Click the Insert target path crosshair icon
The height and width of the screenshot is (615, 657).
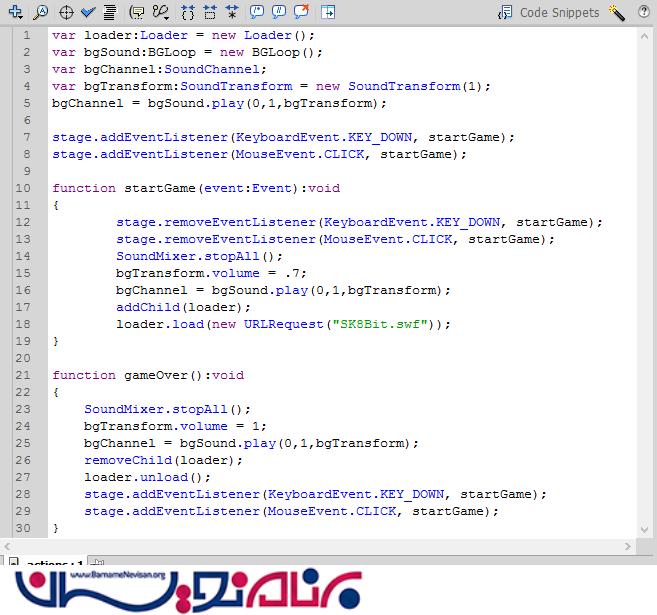click(x=66, y=13)
